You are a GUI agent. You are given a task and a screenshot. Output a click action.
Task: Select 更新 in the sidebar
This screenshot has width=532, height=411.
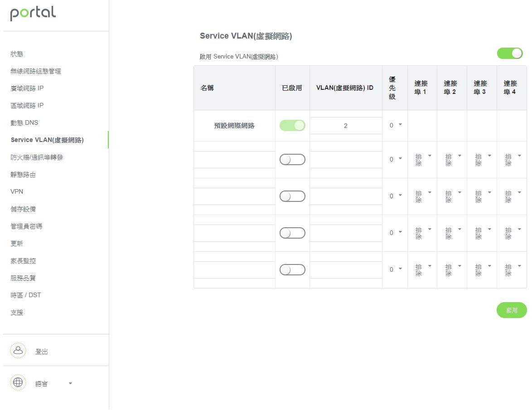(17, 244)
